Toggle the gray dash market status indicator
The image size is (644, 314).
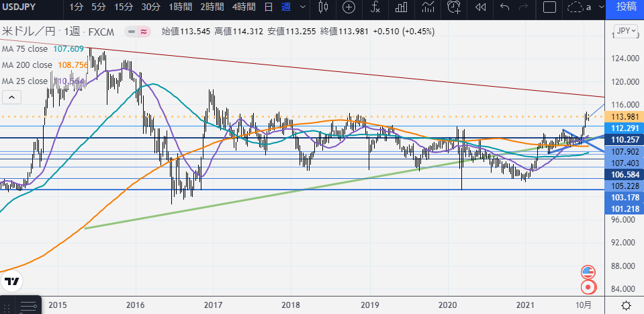(132, 32)
